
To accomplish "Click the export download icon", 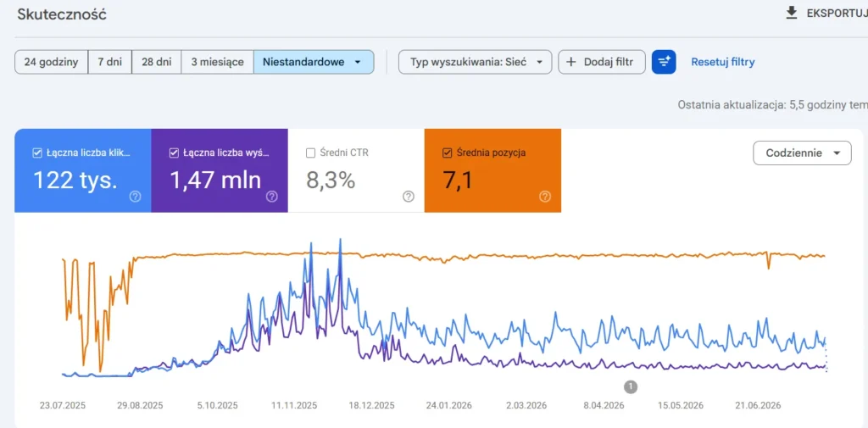I will pyautogui.click(x=792, y=14).
